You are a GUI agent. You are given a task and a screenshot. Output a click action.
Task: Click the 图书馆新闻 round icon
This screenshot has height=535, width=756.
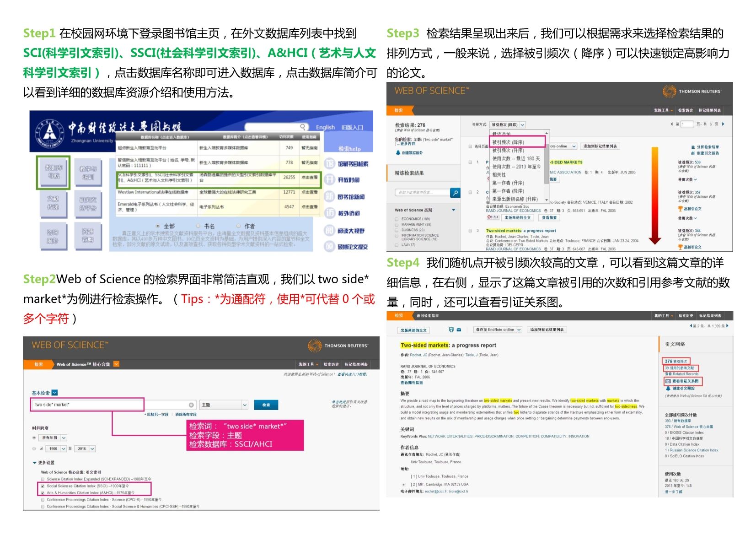tap(330, 197)
